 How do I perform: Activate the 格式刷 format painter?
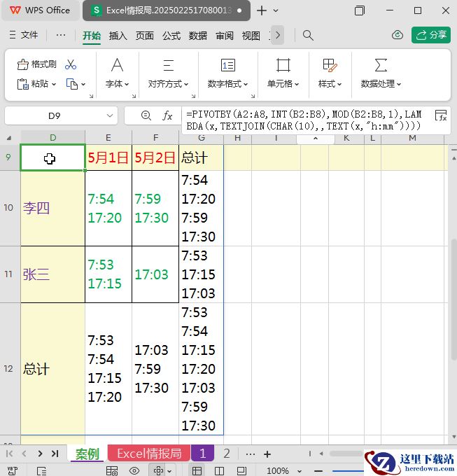(36, 64)
